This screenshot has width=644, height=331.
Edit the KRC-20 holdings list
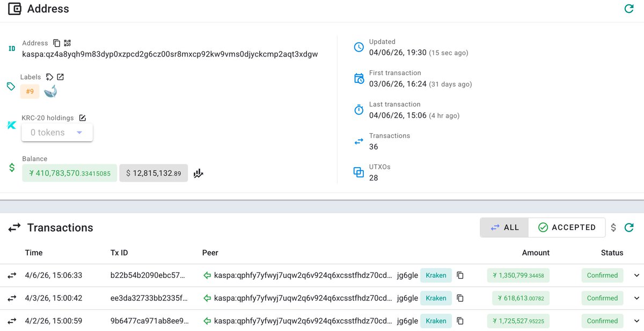tap(83, 118)
